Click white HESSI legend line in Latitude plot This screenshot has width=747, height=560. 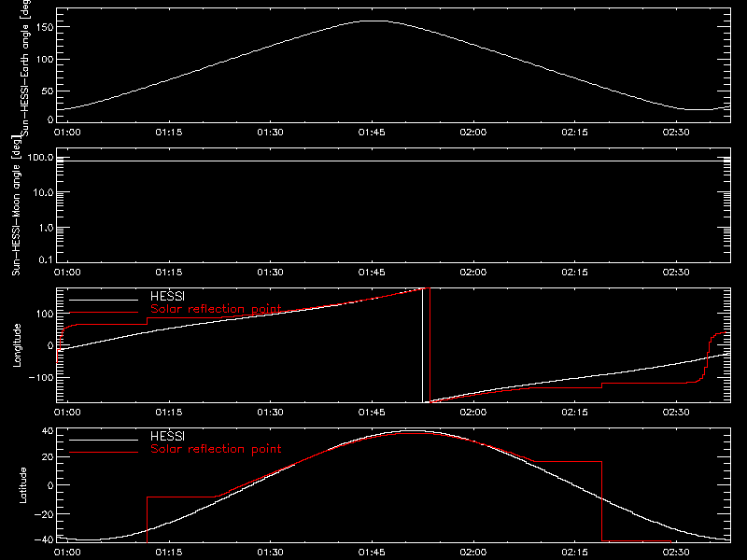[104, 440]
